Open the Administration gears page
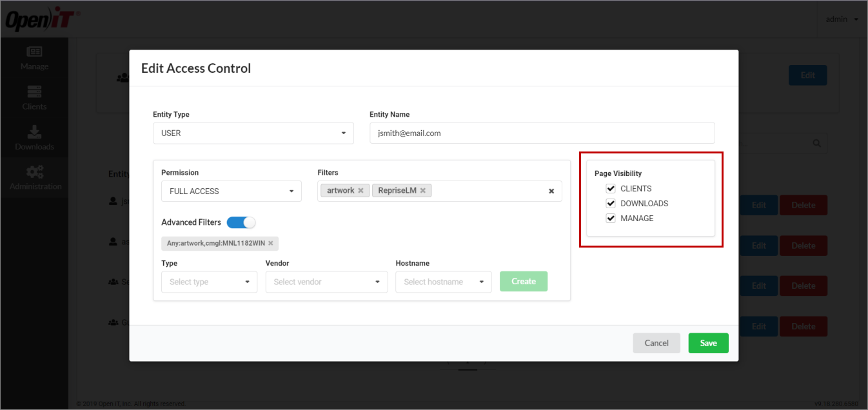 tap(34, 178)
